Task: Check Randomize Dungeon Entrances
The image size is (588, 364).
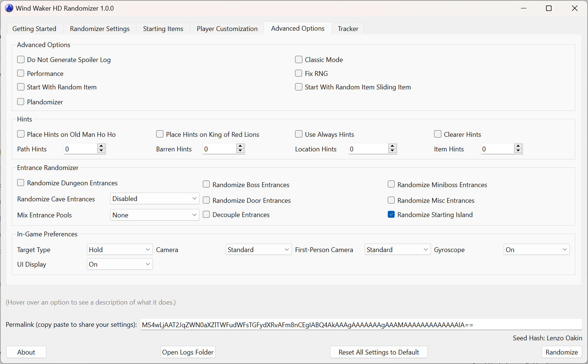Action: 21,183
